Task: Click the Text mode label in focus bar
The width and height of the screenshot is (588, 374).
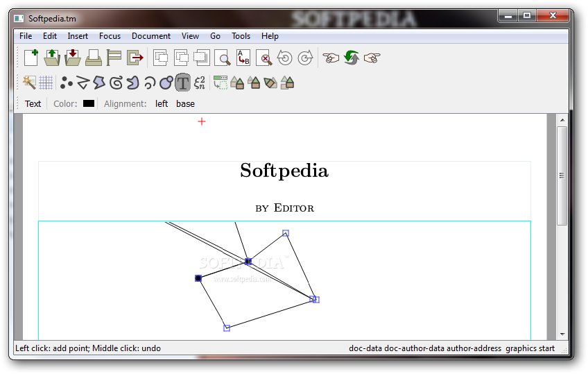Action: (x=33, y=104)
